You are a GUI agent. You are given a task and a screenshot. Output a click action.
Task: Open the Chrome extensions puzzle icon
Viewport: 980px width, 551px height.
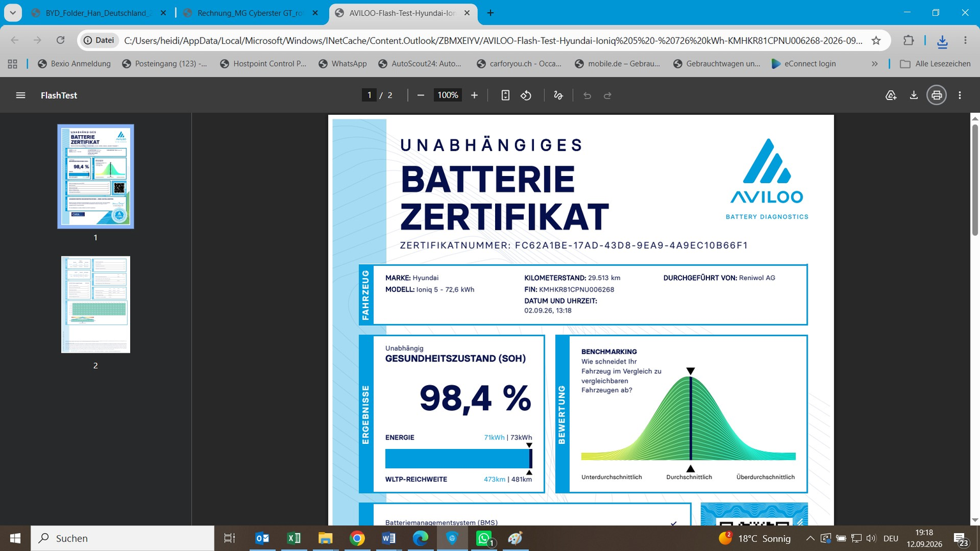pyautogui.click(x=909, y=40)
